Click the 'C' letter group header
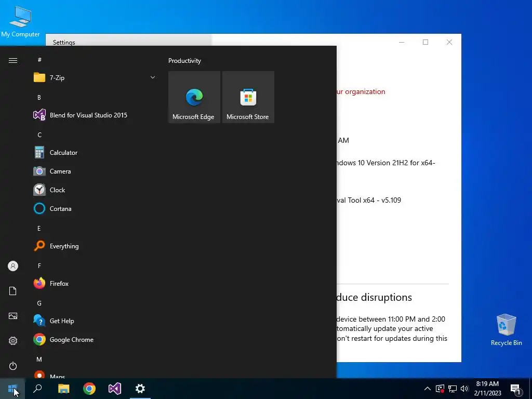This screenshot has height=399, width=532. point(39,135)
